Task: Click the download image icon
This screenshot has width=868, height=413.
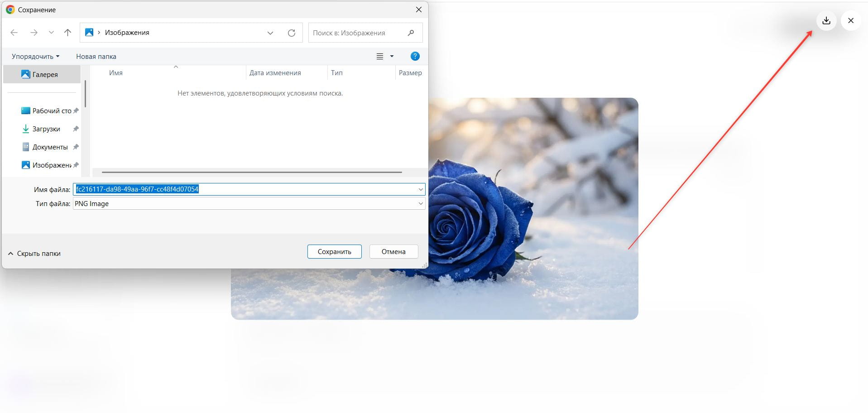Action: (x=826, y=21)
